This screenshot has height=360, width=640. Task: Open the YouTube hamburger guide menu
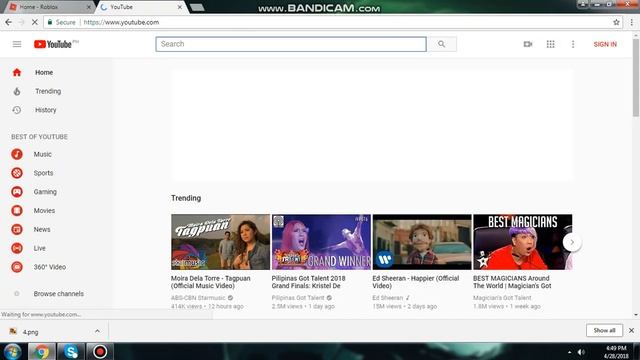(17, 44)
